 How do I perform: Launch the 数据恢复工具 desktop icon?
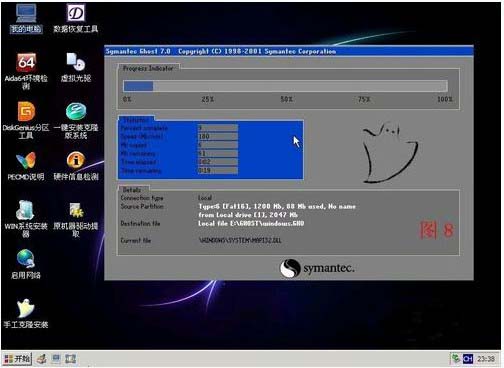pos(76,18)
